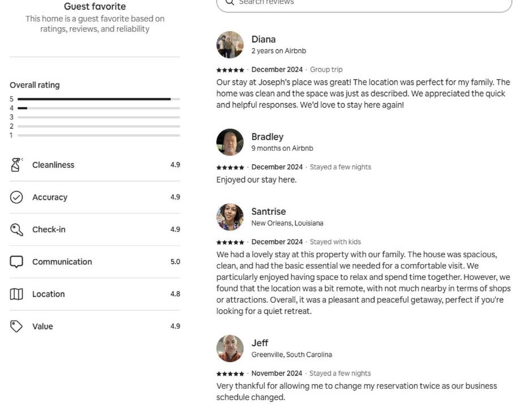Viewport: 532px width, 408px height.
Task: Click reviewer name Santrise
Action: [x=269, y=211]
